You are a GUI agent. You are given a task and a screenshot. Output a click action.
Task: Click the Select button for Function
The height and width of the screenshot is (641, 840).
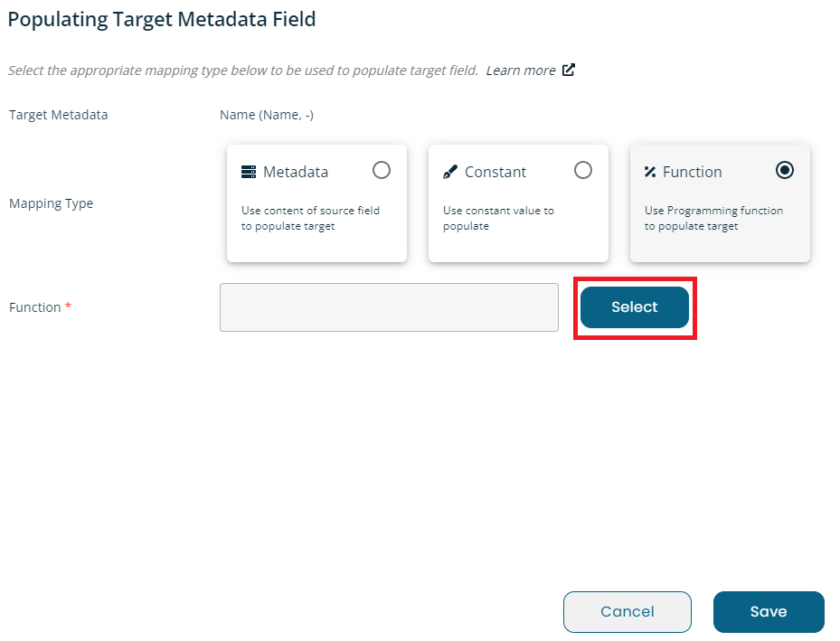(x=635, y=307)
